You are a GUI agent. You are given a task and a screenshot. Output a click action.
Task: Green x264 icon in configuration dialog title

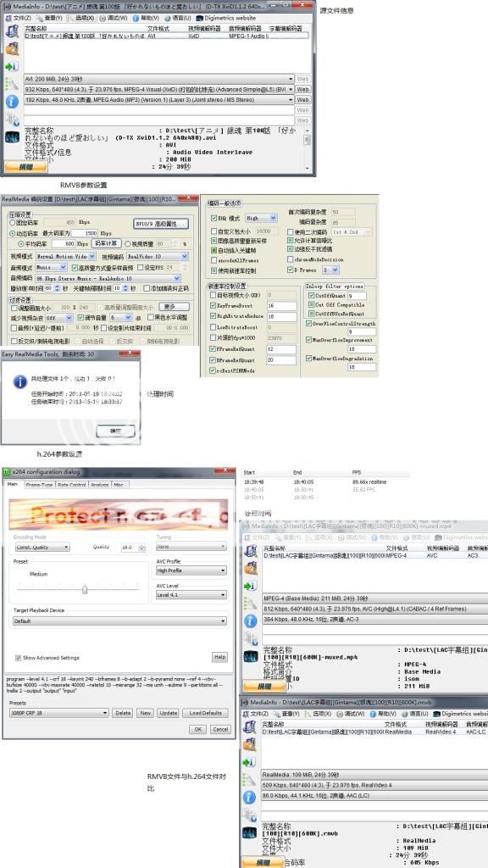point(7,472)
